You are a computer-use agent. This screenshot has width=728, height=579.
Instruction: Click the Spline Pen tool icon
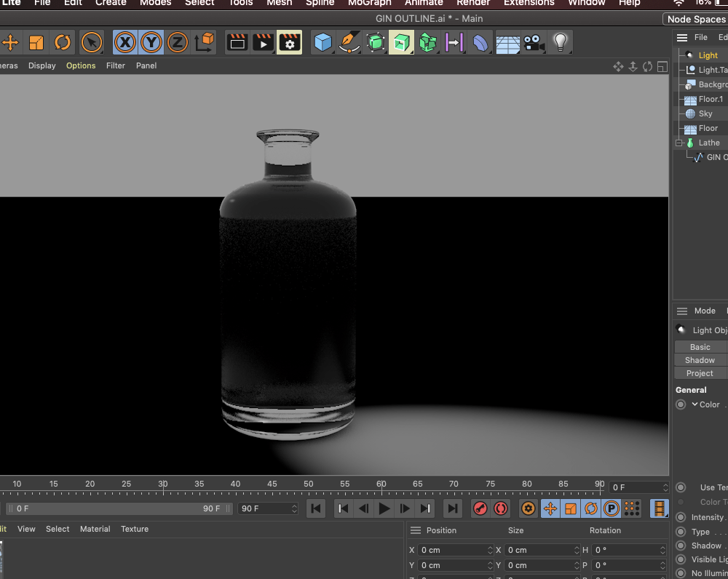click(349, 43)
